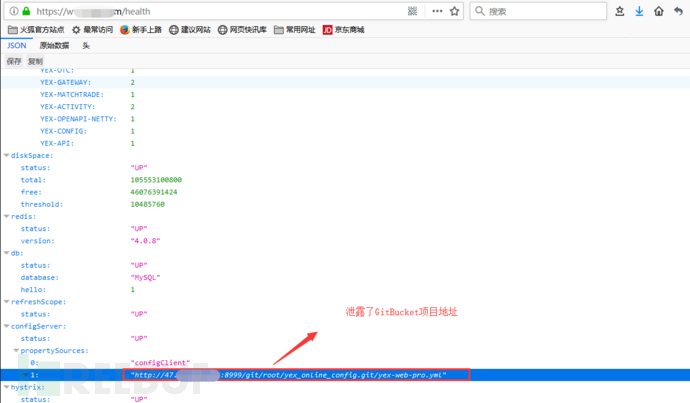Open 常用网址 bookmark folder
Screen dimensions: 690x403
click(294, 29)
